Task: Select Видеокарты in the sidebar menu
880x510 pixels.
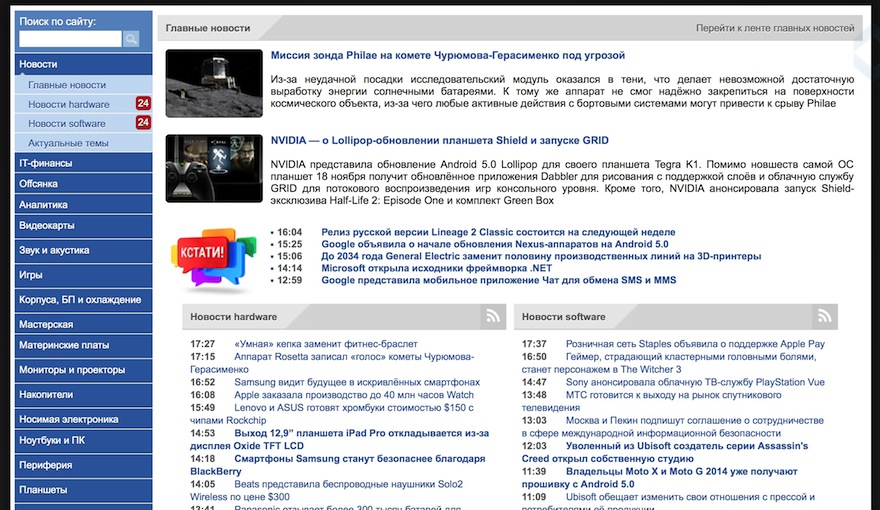Action: pyautogui.click(x=47, y=226)
